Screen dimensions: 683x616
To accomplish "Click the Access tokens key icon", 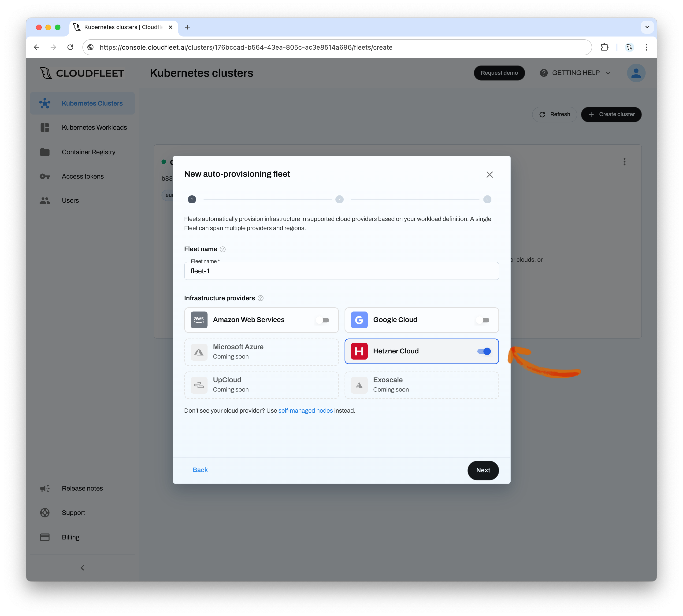I will (45, 176).
